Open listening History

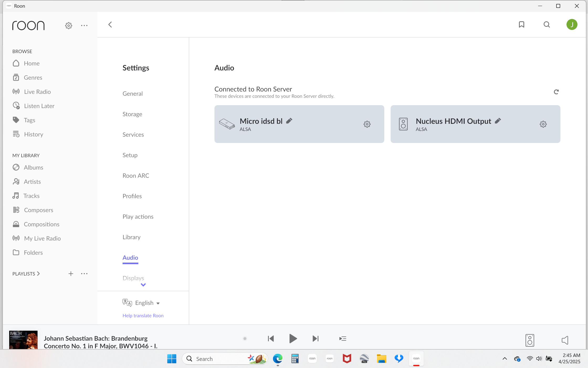28,134
